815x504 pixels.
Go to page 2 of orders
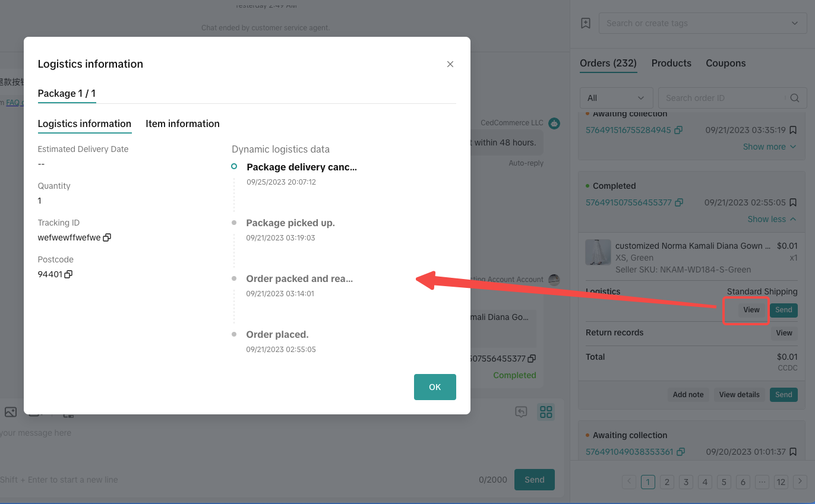(x=667, y=481)
